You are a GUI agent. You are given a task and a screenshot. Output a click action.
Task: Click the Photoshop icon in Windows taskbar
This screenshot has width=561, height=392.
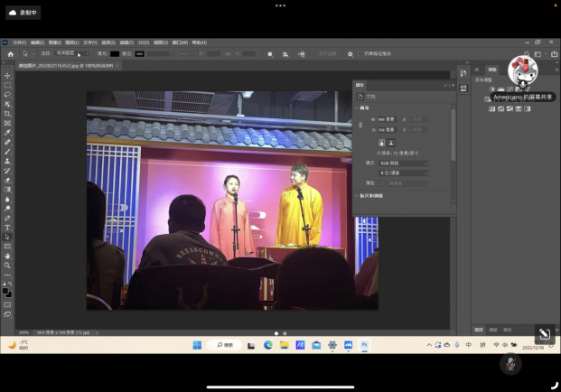point(364,345)
